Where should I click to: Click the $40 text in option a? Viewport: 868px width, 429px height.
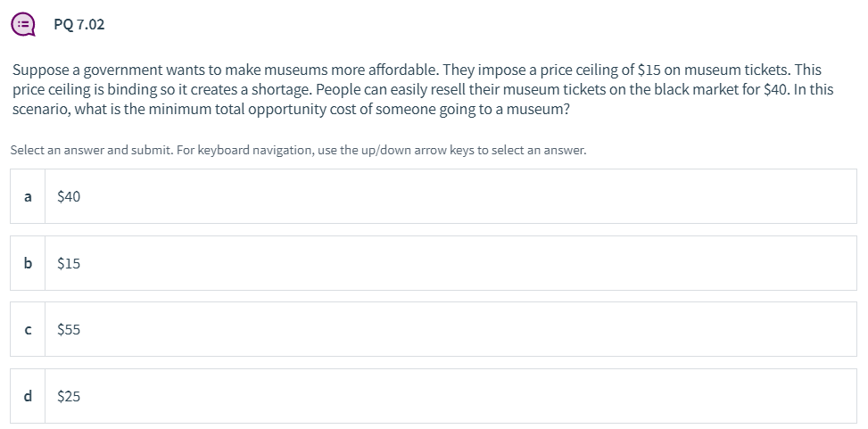pos(69,196)
